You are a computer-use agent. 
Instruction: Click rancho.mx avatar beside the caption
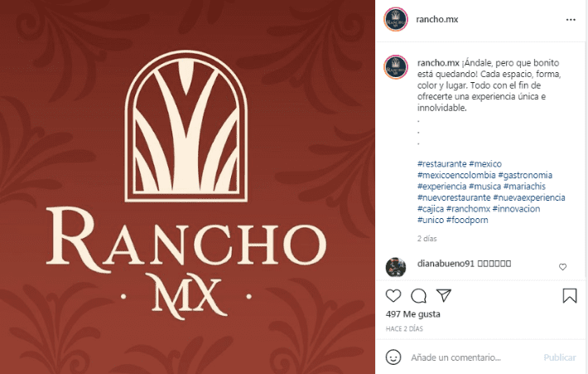396,67
